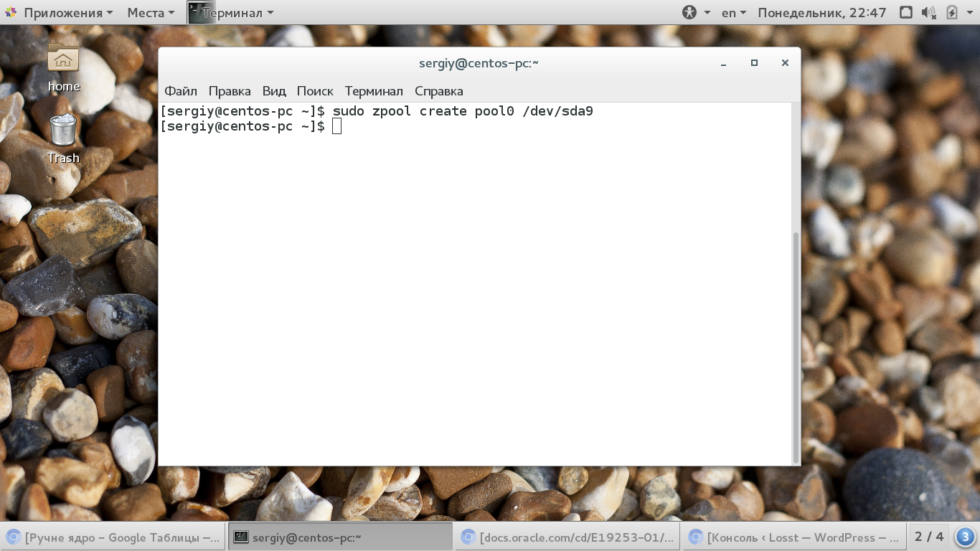Open the Терминал application menu in top panel
Viewport: 980px width, 551px height.
231,12
